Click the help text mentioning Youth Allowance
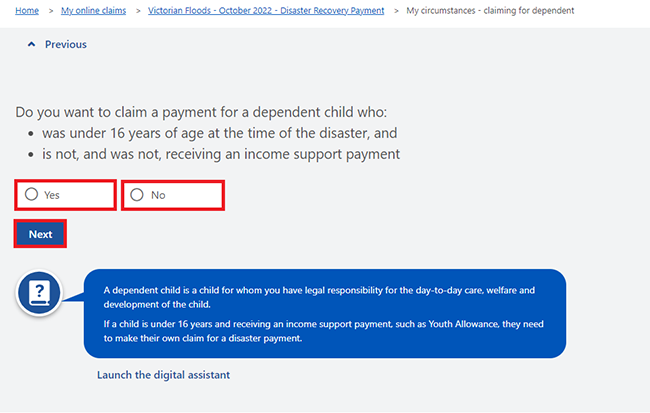The width and height of the screenshot is (650, 413). (x=319, y=332)
